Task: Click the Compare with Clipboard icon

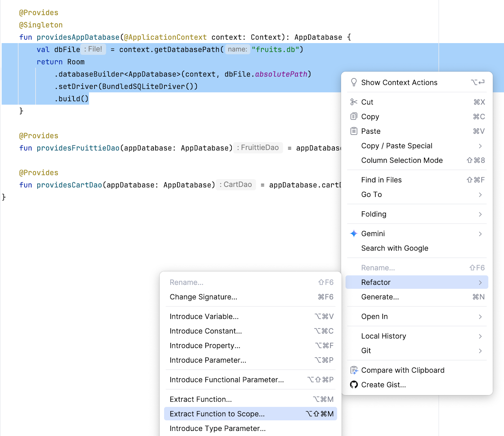Action: 354,370
